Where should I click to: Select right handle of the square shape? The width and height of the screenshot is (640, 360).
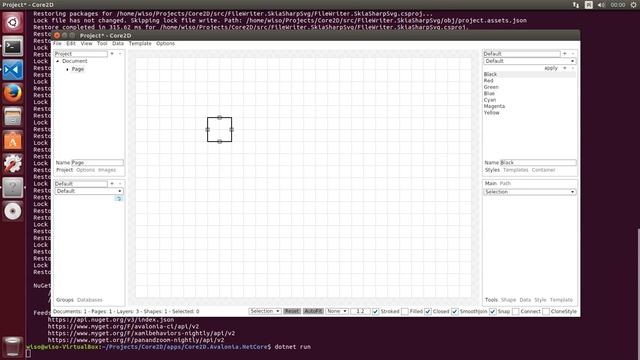tap(231, 130)
